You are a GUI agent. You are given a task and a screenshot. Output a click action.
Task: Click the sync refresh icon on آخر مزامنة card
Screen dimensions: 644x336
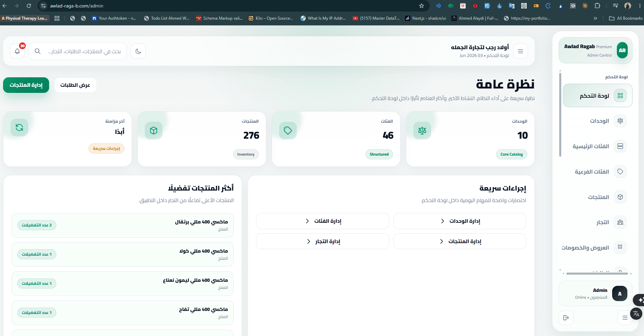click(19, 127)
